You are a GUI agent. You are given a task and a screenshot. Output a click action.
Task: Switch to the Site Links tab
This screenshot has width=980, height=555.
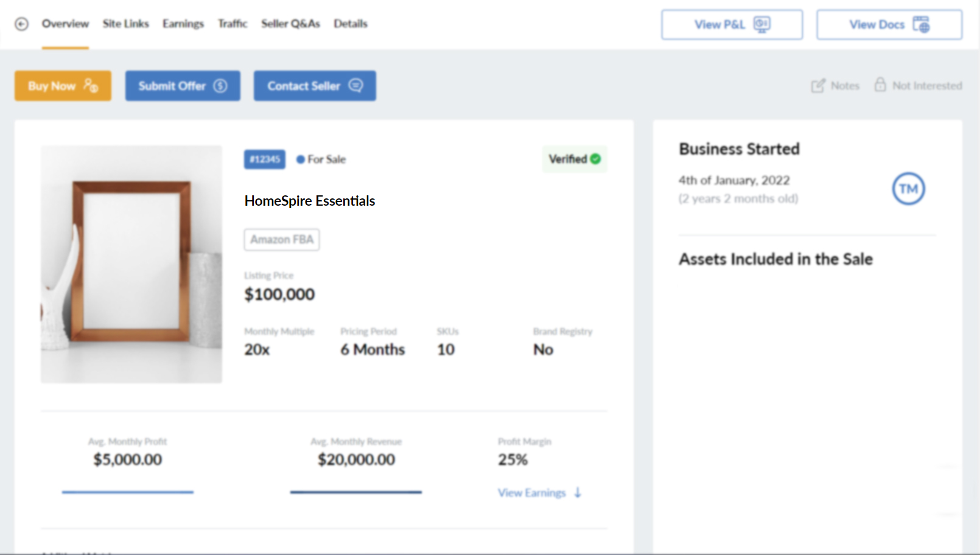tap(125, 24)
